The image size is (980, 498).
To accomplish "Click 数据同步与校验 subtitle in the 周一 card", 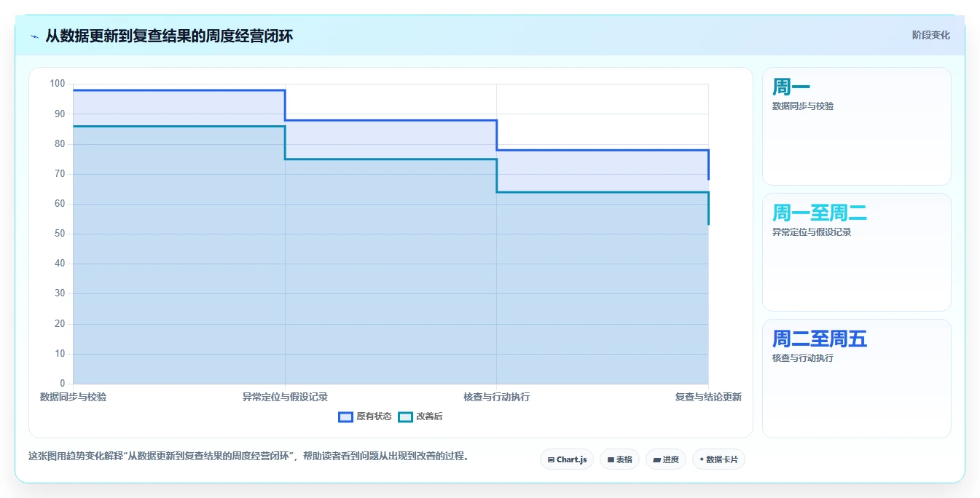I will [803, 106].
